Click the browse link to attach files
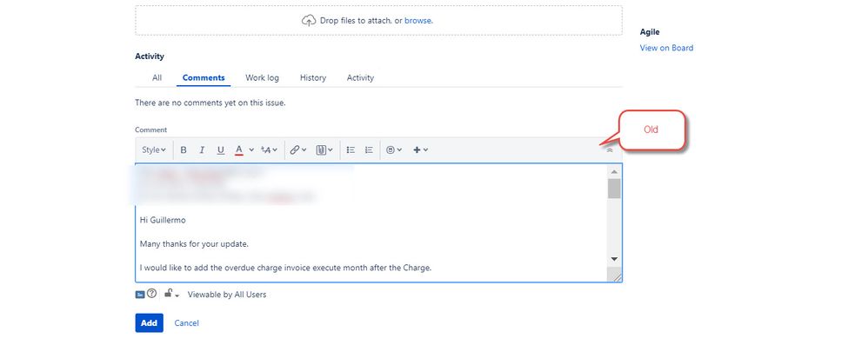868x345 pixels. 418,21
